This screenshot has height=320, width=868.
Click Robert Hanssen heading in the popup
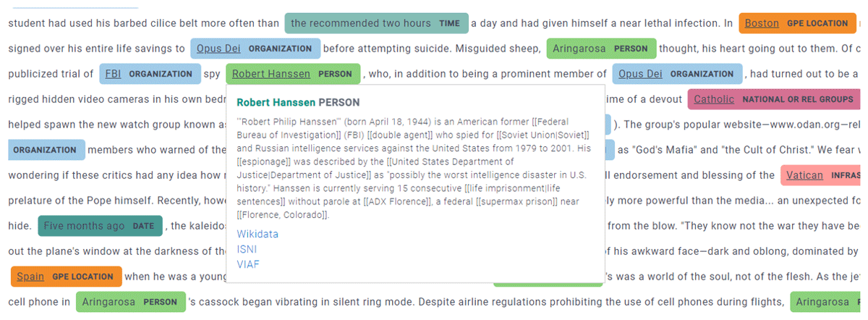coord(276,103)
